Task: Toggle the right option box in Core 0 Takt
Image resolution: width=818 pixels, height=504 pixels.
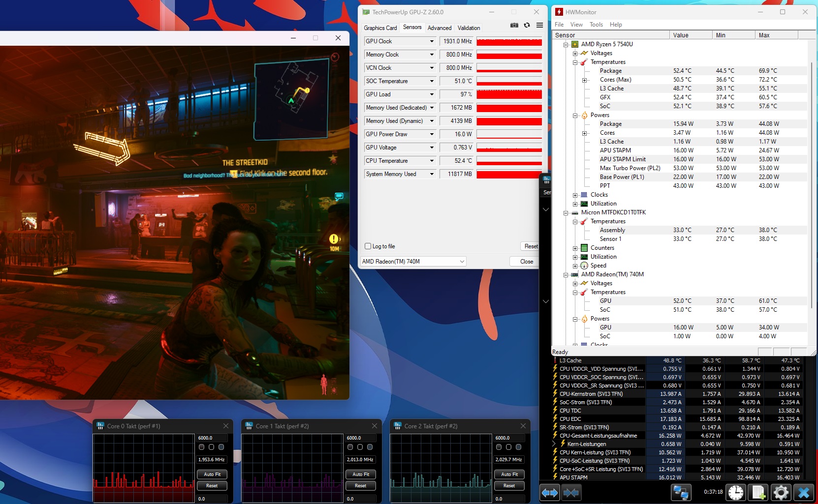Action: click(x=221, y=447)
